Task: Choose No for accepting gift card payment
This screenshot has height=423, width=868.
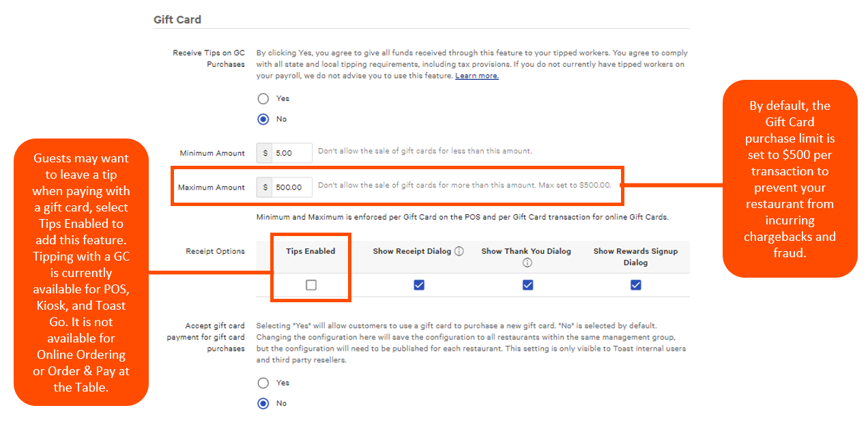Action: (263, 403)
